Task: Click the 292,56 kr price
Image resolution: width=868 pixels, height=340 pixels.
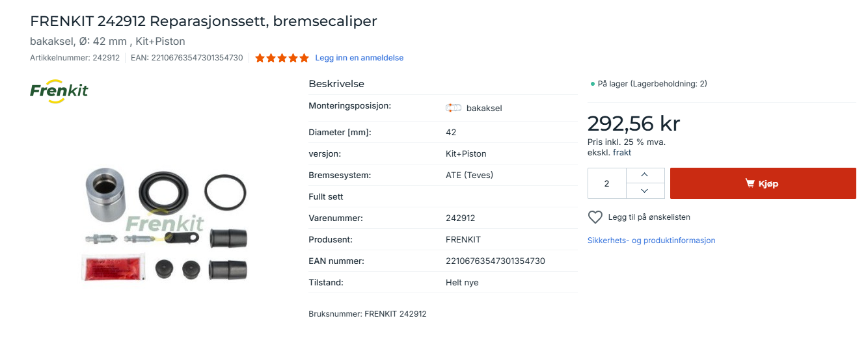Action: [633, 124]
